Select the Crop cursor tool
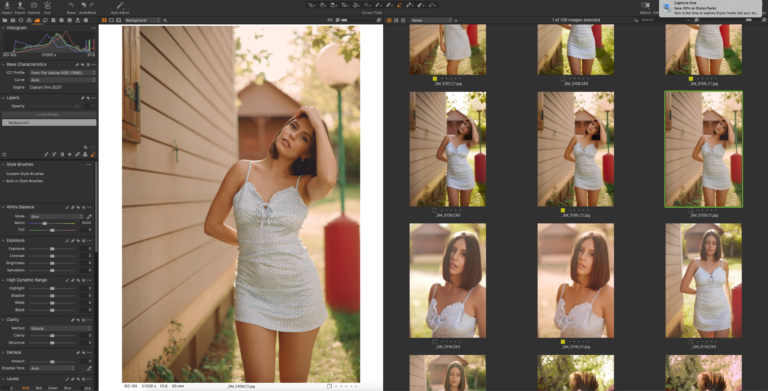Viewport: 768px width, 391px height. pyautogui.click(x=345, y=5)
